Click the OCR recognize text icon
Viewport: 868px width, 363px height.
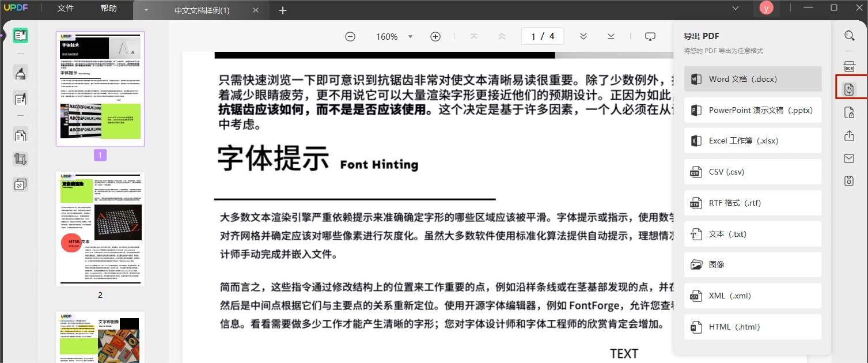tap(849, 66)
